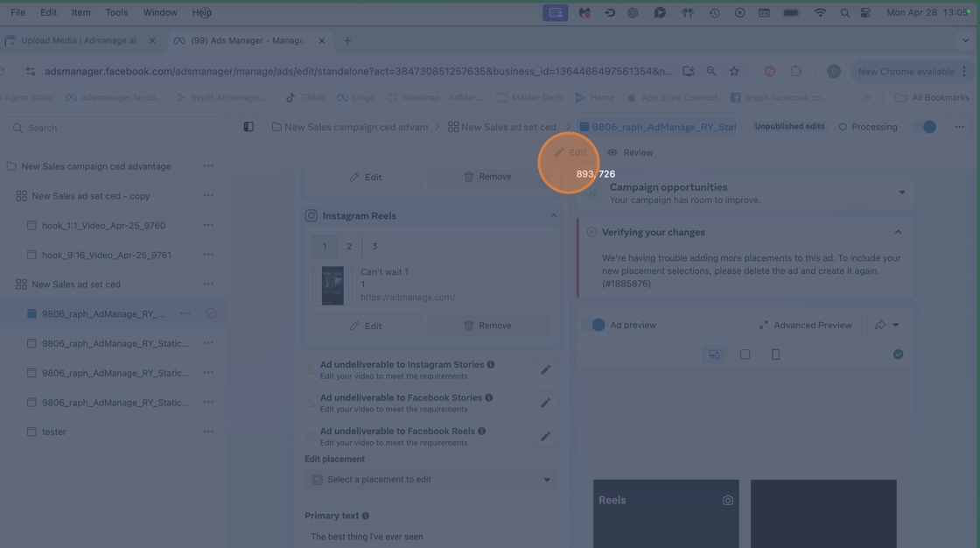The width and height of the screenshot is (980, 548).
Task: Open the New Sales campaign ced advant breadcrumb
Action: coord(350,127)
